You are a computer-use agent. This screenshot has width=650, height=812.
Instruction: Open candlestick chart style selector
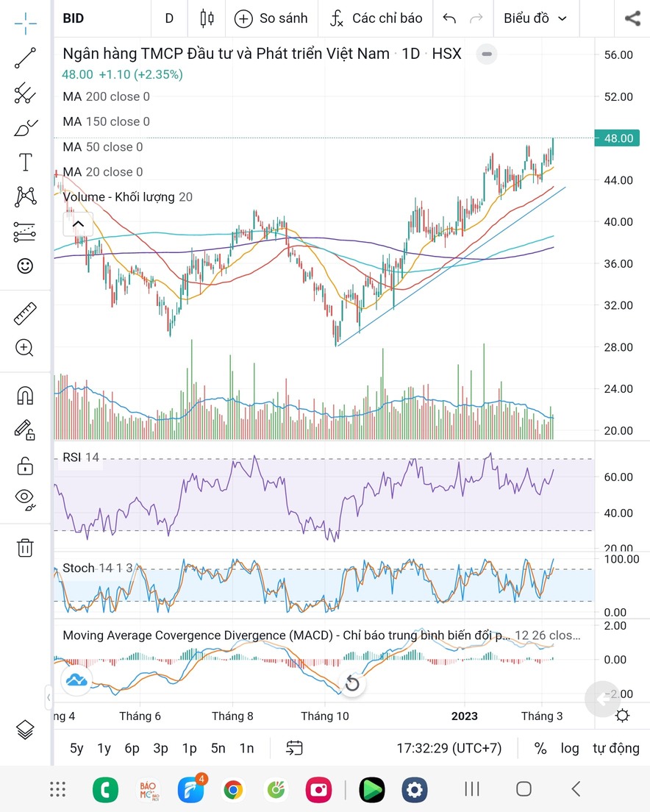point(207,18)
